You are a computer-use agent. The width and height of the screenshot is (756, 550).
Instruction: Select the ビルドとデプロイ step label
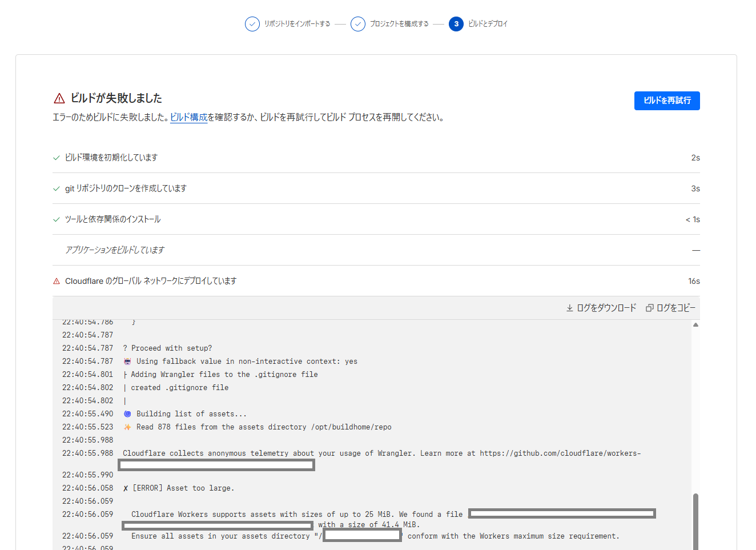coord(488,24)
